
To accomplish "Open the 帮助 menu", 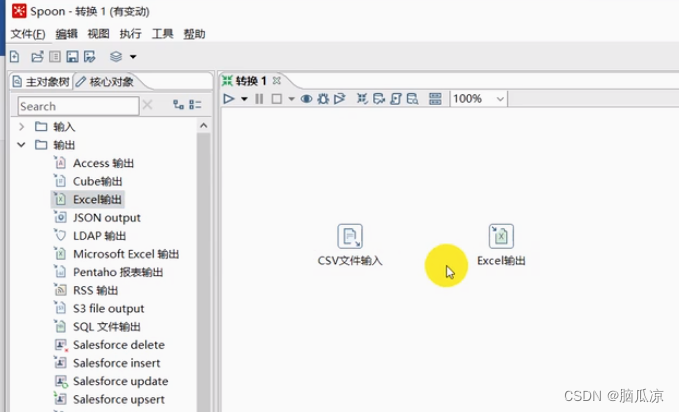I will tap(194, 34).
